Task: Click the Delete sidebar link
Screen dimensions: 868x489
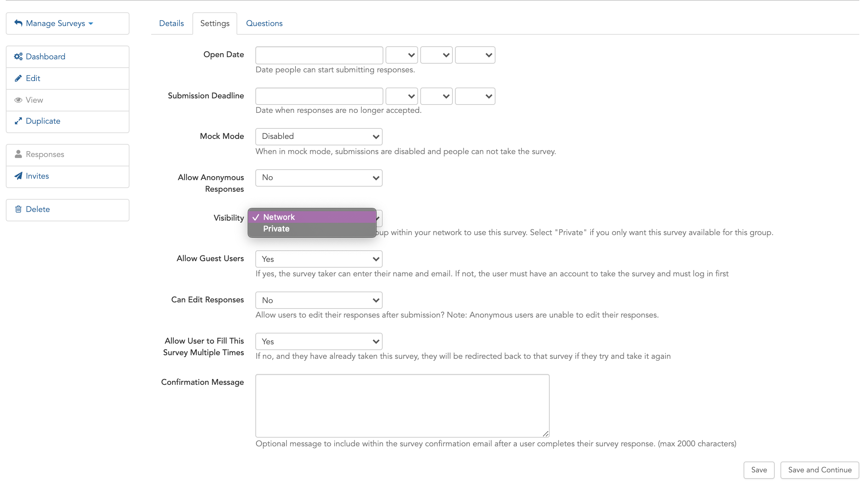Action: pyautogui.click(x=68, y=210)
